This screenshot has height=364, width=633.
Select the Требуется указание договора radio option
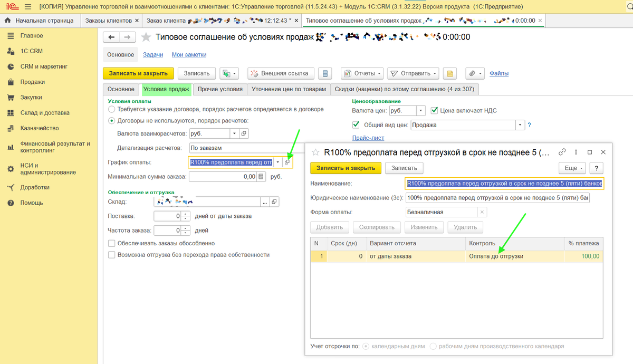[111, 109]
